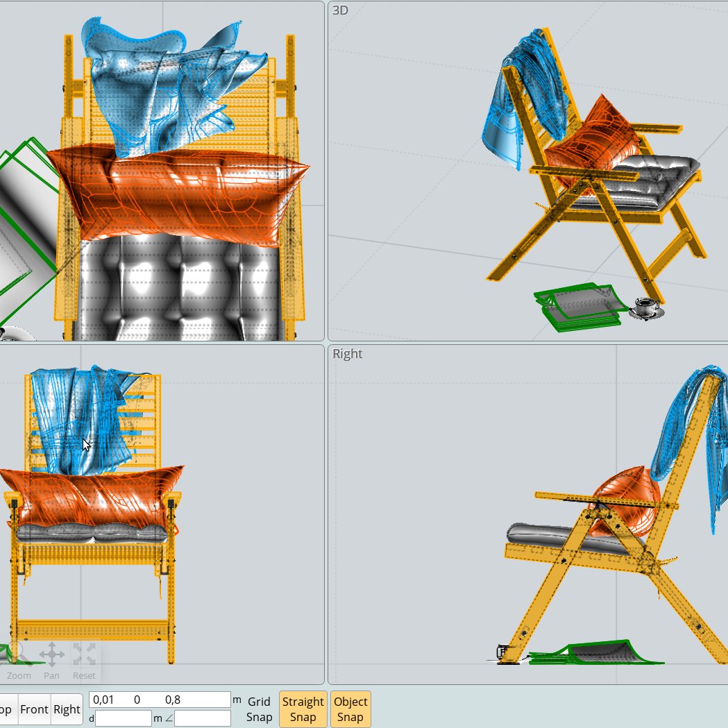The image size is (728, 728).
Task: Switch to the Right view tab
Action: (66, 709)
